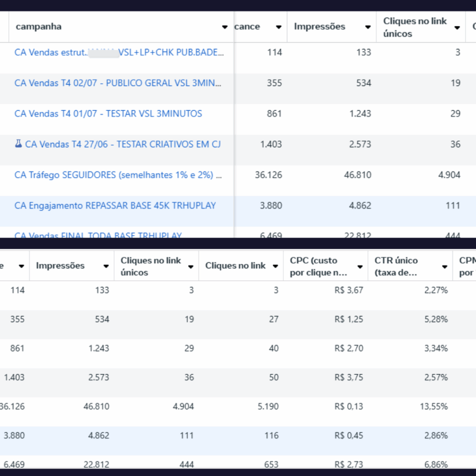This screenshot has height=476, width=476.
Task: Open CA Vendas T4 01/07 TESTAR VSL 3MINUTOS
Action: (x=108, y=114)
